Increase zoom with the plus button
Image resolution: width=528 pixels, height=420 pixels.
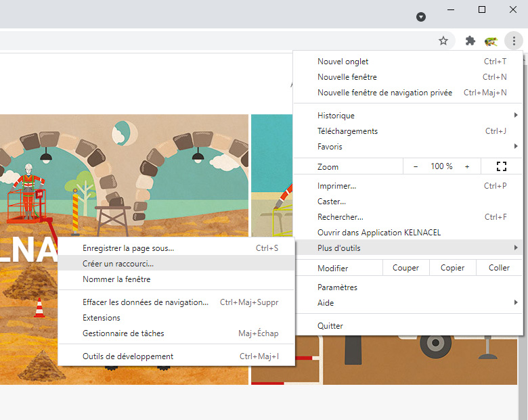coord(467,166)
